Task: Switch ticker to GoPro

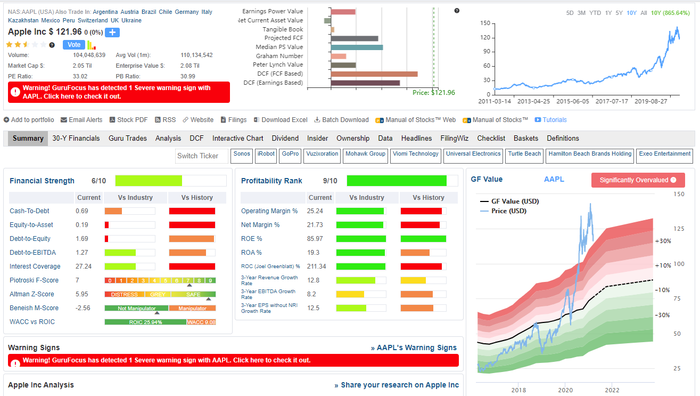Action: pyautogui.click(x=290, y=155)
